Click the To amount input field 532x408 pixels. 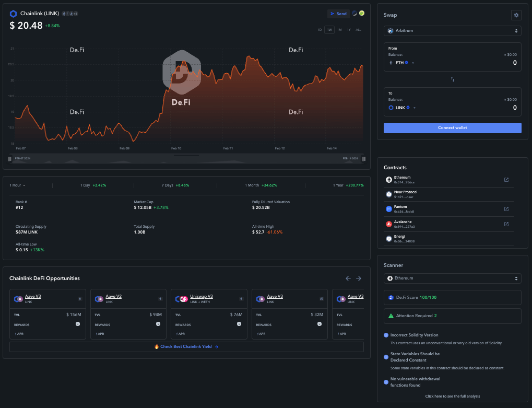(x=515, y=108)
